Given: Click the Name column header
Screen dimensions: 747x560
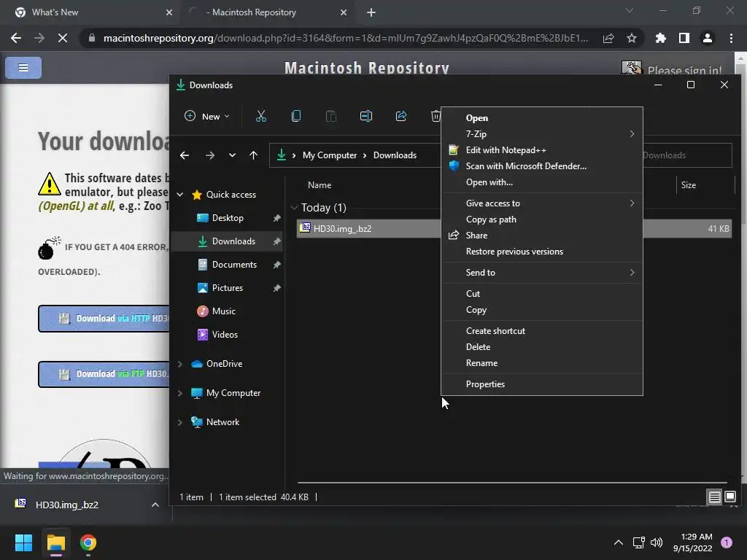Looking at the screenshot, I should 320,185.
